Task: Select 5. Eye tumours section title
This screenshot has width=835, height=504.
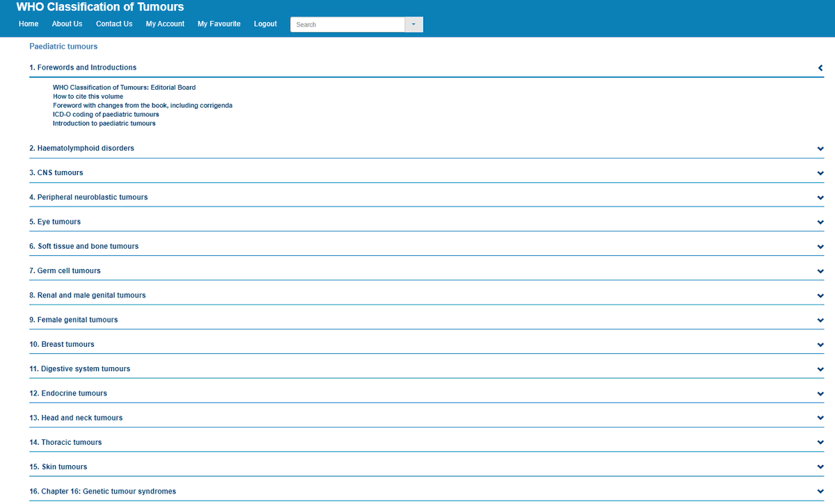Action: click(55, 222)
